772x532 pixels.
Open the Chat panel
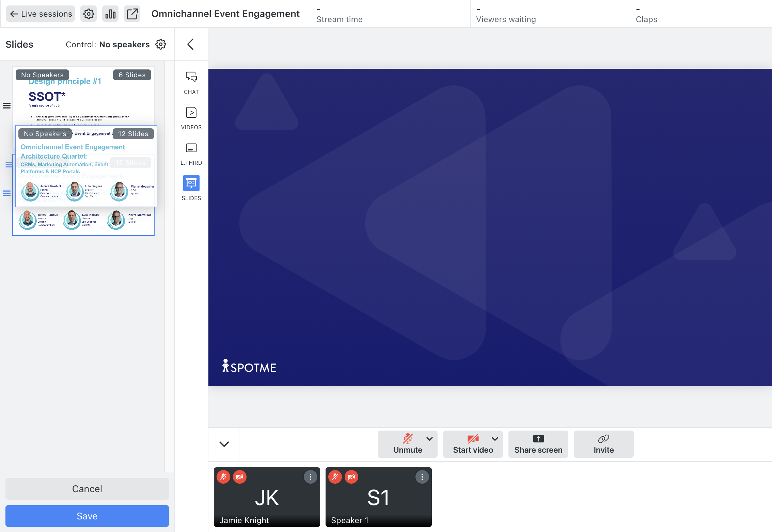[191, 83]
